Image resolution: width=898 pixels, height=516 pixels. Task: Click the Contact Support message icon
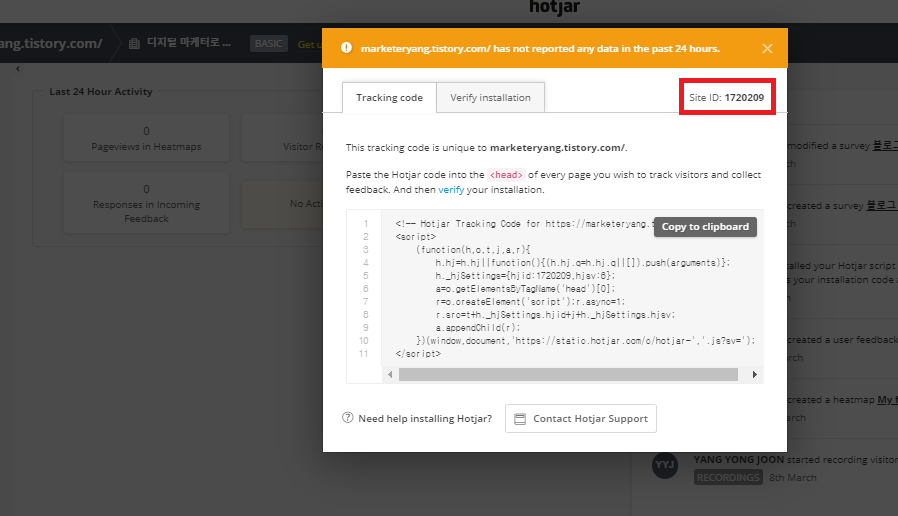[520, 419]
